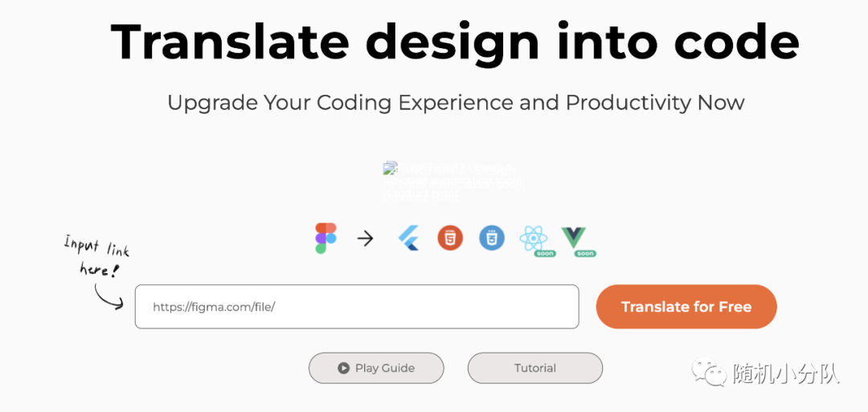Click the right arrow beside Figma logo
Screen dimensions: 868x412
tap(366, 239)
